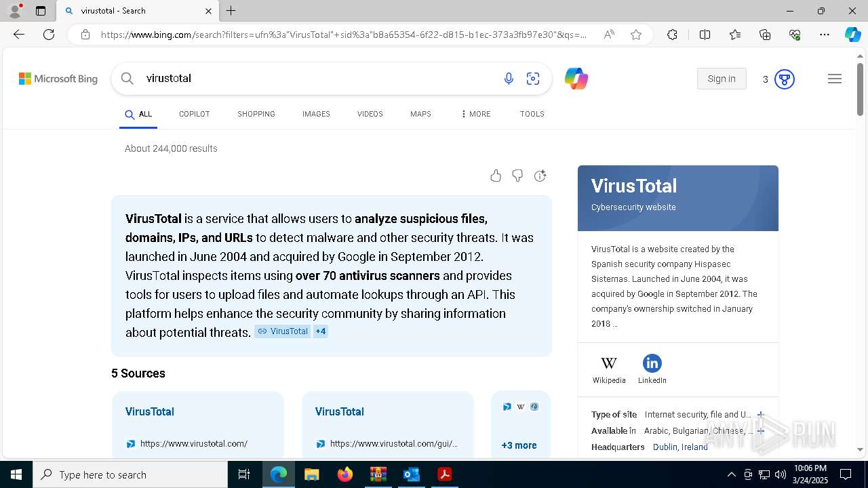Click the About 244,000 results text

(171, 148)
